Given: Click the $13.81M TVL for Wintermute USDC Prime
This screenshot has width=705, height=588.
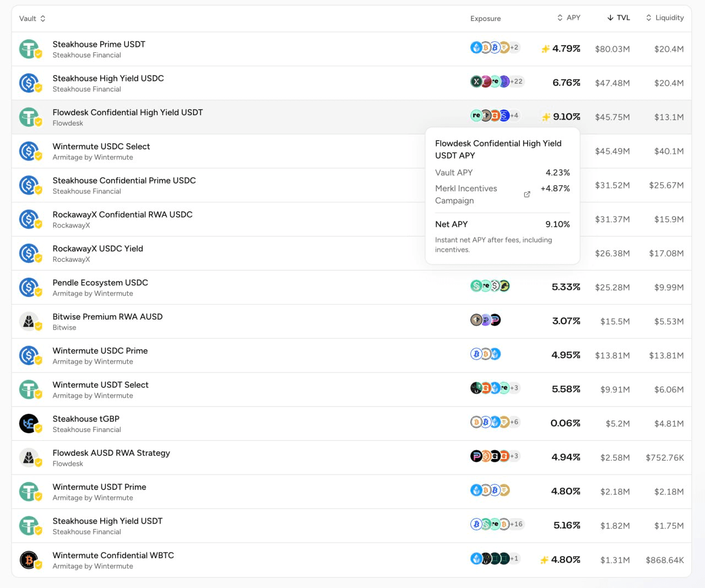Looking at the screenshot, I should [612, 356].
